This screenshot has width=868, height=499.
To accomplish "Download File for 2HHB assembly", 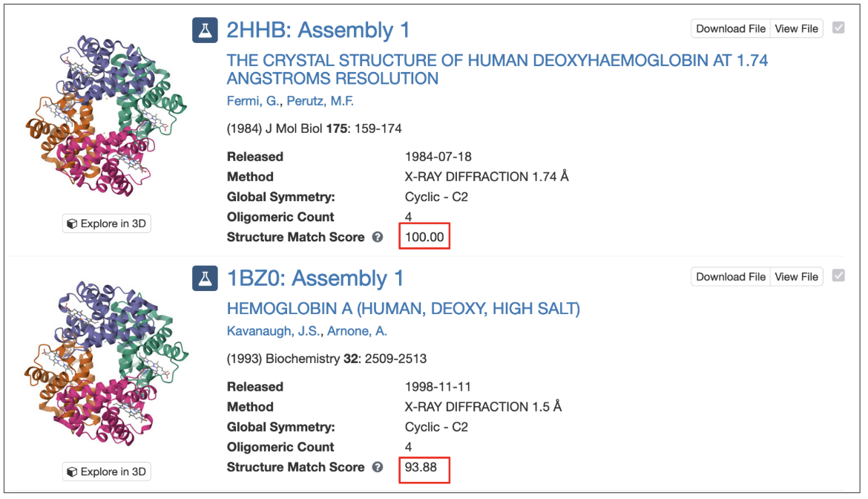I will (731, 29).
